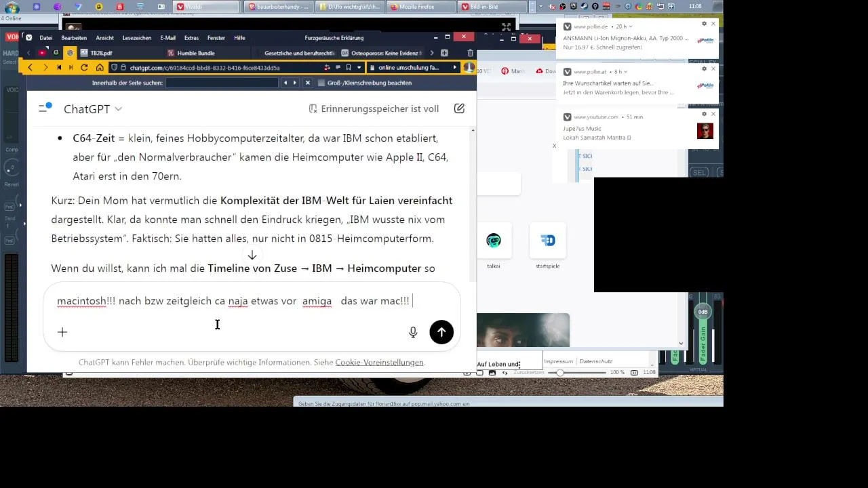
Task: Open the Ansicht menu
Action: tap(104, 38)
